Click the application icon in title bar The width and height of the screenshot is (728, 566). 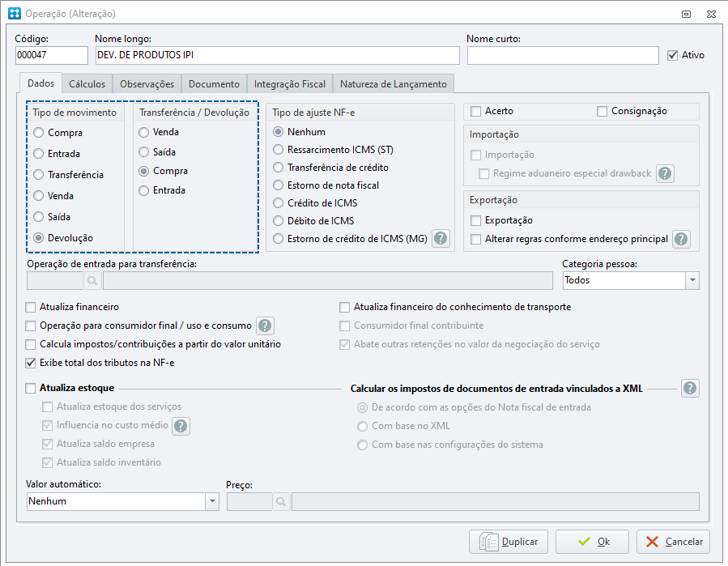(15, 14)
